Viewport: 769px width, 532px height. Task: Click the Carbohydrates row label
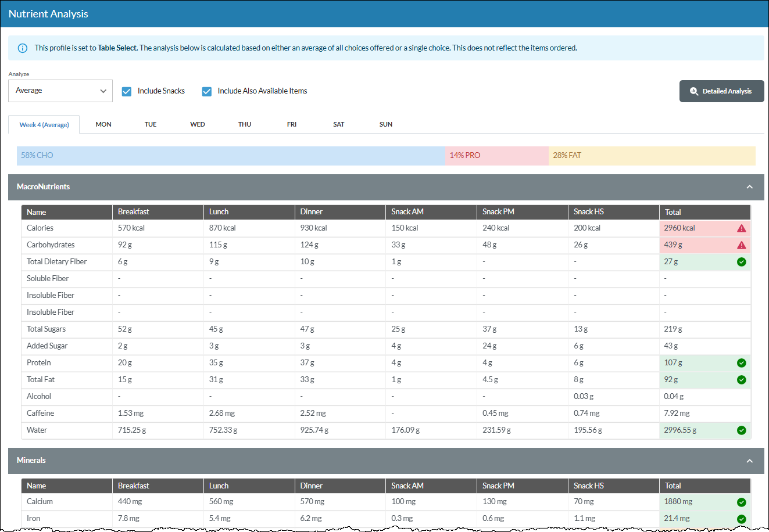point(51,245)
